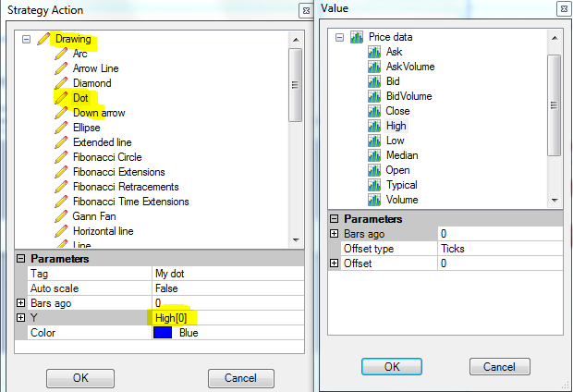Select the Close price data chart icon
573x392 pixels.
pyautogui.click(x=374, y=111)
